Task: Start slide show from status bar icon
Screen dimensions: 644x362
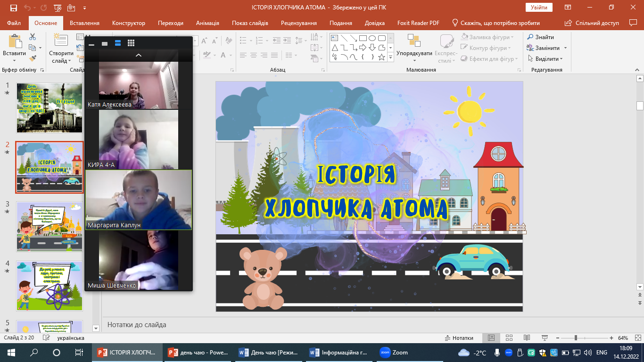Action: [545, 338]
